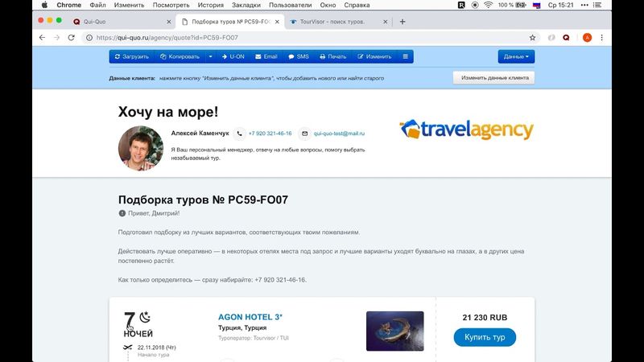Reload the page

tap(71, 37)
